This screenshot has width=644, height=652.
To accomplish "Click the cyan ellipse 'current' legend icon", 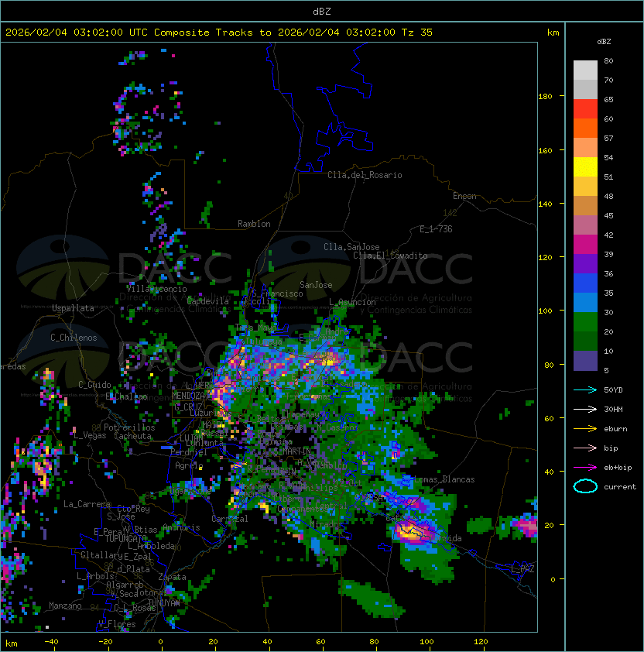I will tap(585, 486).
